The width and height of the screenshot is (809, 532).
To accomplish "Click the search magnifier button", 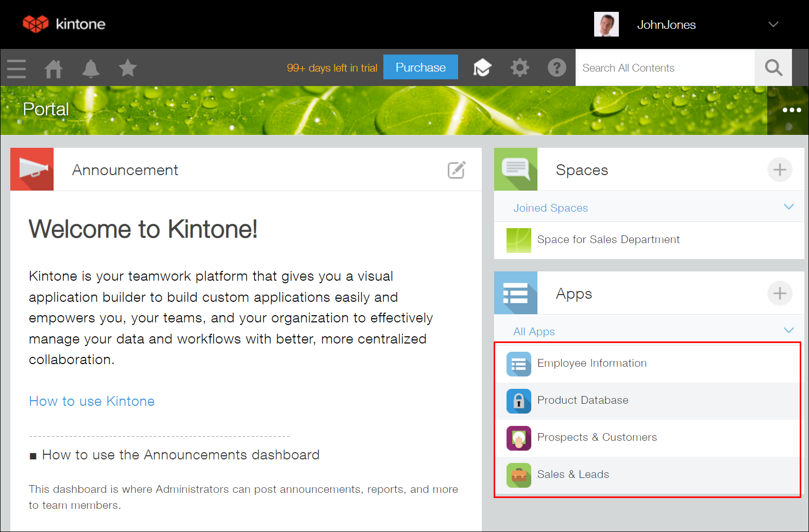I will (773, 67).
